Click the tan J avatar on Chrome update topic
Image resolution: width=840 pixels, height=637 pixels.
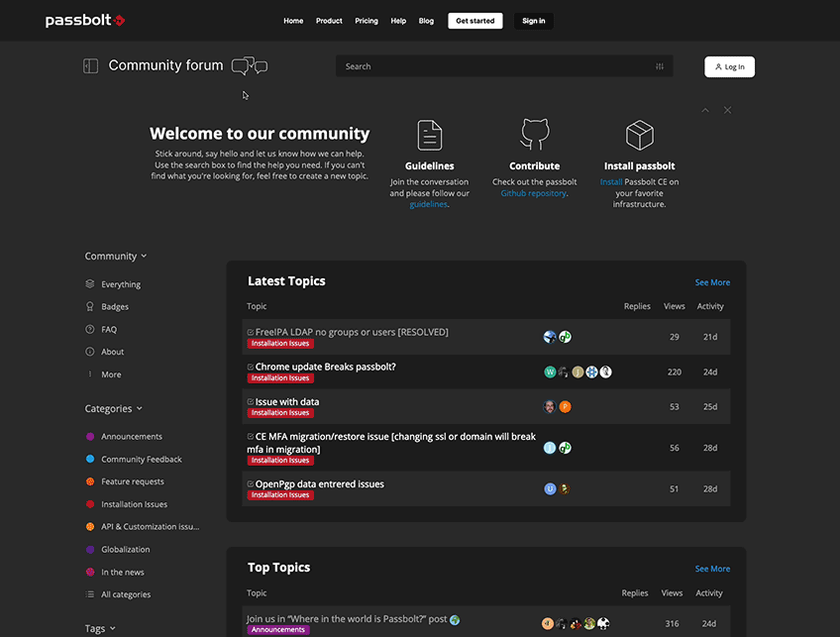(577, 372)
